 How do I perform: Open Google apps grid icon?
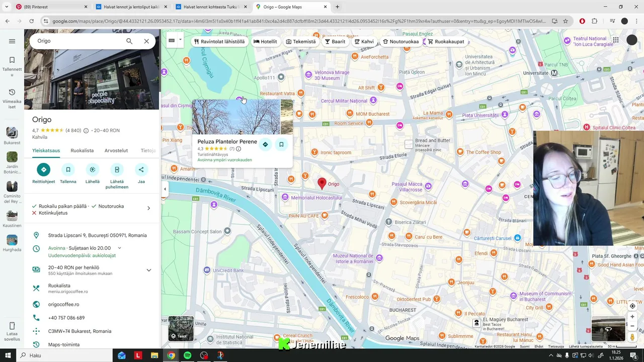[616, 40]
